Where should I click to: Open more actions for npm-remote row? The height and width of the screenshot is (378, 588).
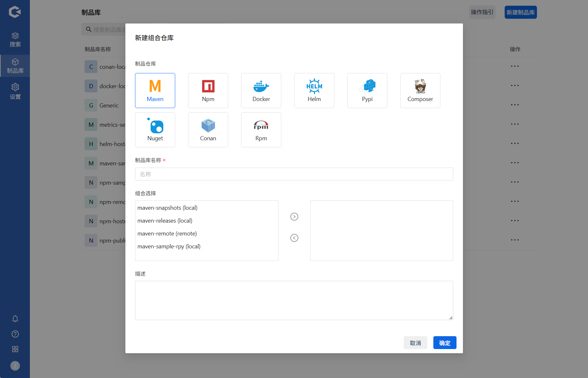(x=515, y=201)
